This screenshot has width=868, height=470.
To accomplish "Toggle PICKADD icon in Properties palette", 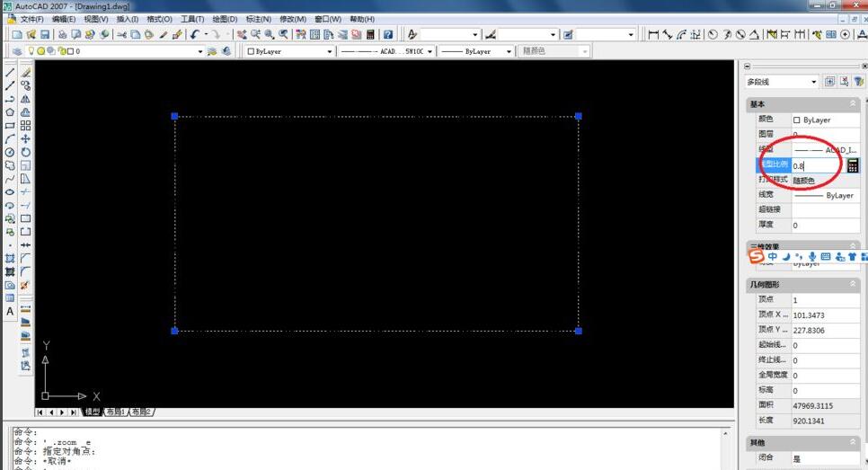I will pyautogui.click(x=829, y=82).
